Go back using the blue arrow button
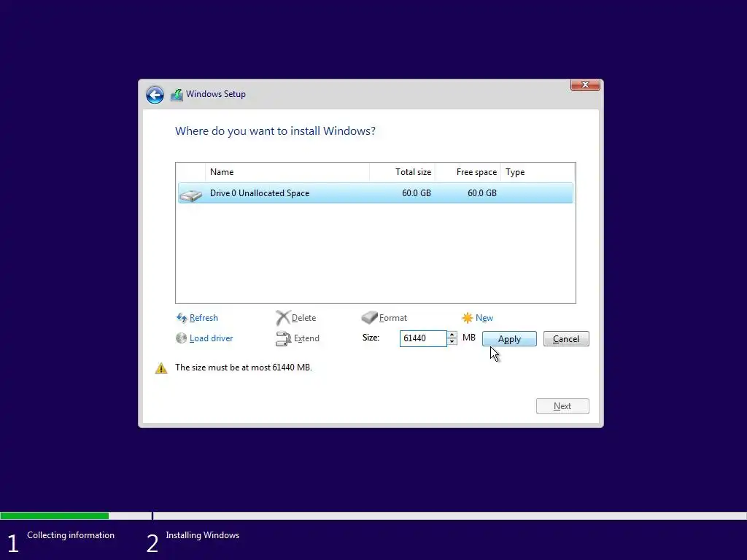Image resolution: width=747 pixels, height=560 pixels. tap(155, 95)
